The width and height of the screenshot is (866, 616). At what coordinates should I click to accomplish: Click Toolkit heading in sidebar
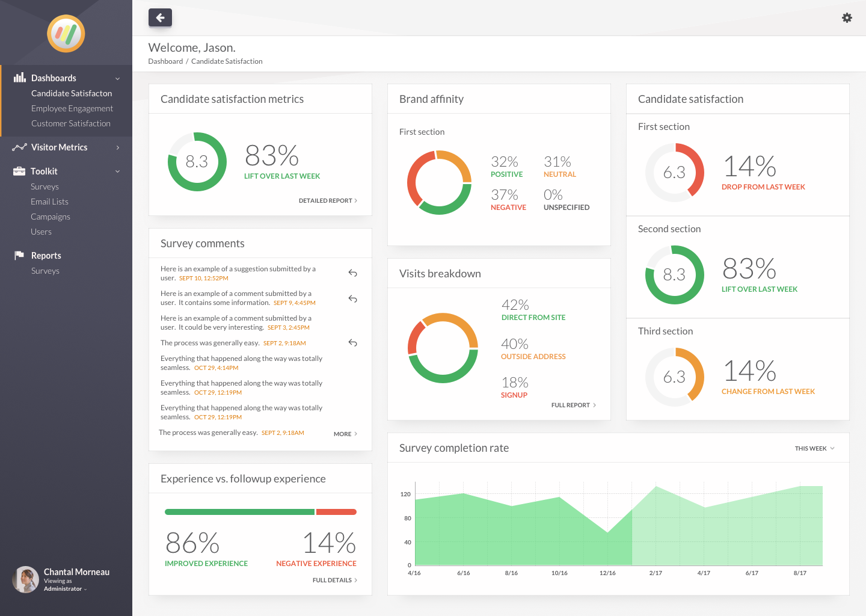44,171
